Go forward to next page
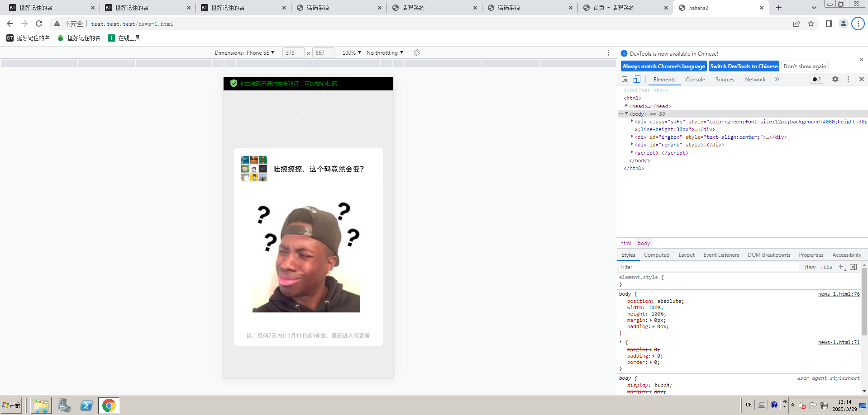 24,24
